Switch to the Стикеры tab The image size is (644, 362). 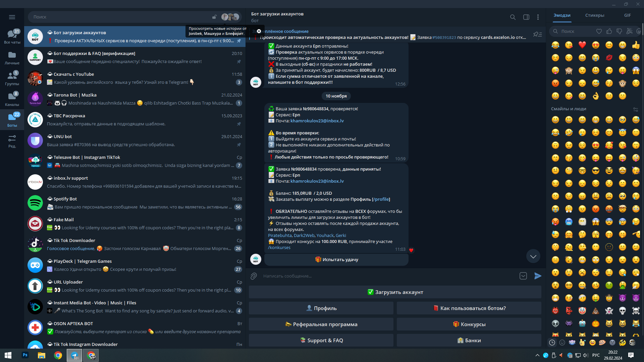click(x=594, y=15)
